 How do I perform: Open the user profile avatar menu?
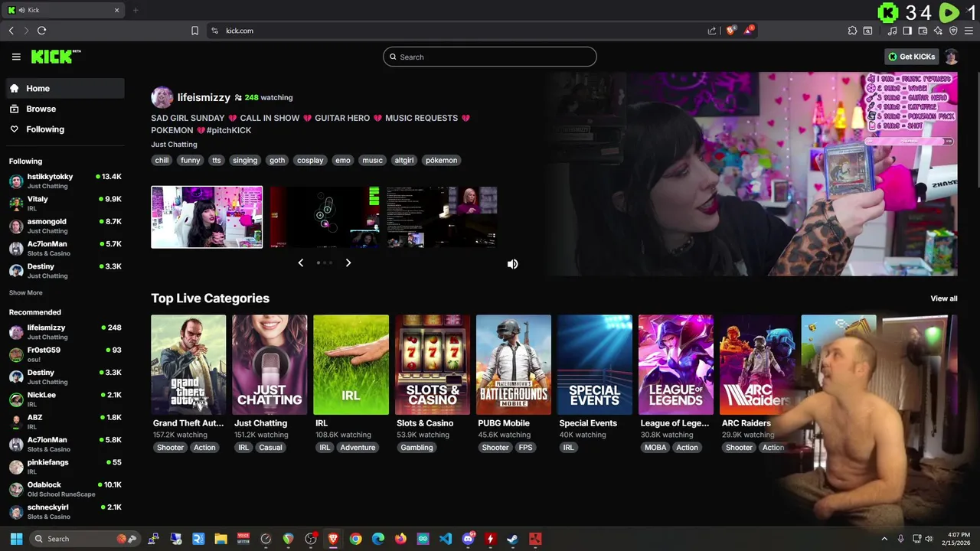(951, 57)
